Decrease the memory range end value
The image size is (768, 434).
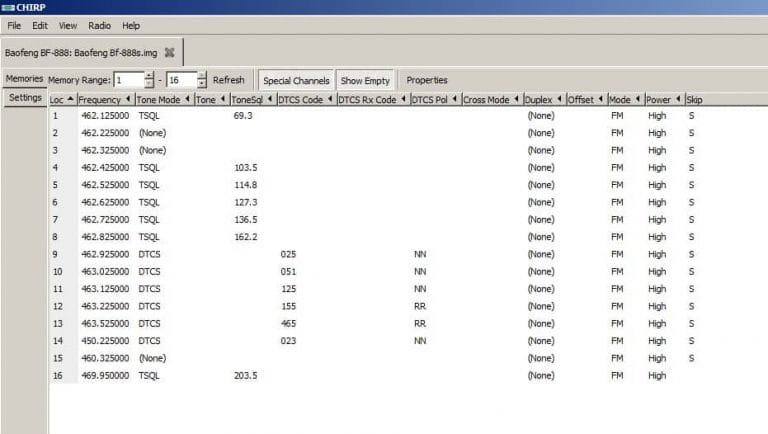point(202,84)
